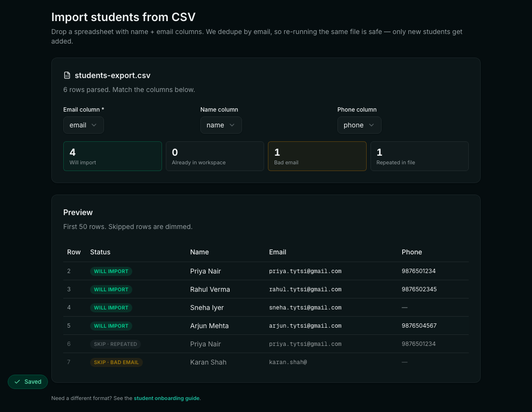Screen dimensions: 532x412
Task: Click the SKIP · REPEATED status badge
Action: click(116, 344)
